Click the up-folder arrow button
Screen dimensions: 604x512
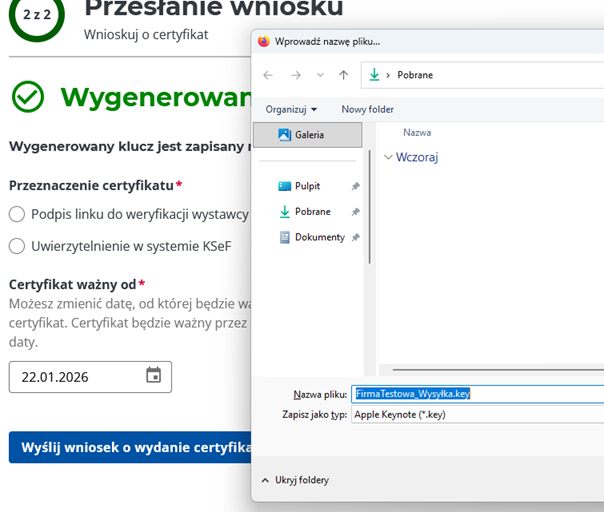(343, 75)
